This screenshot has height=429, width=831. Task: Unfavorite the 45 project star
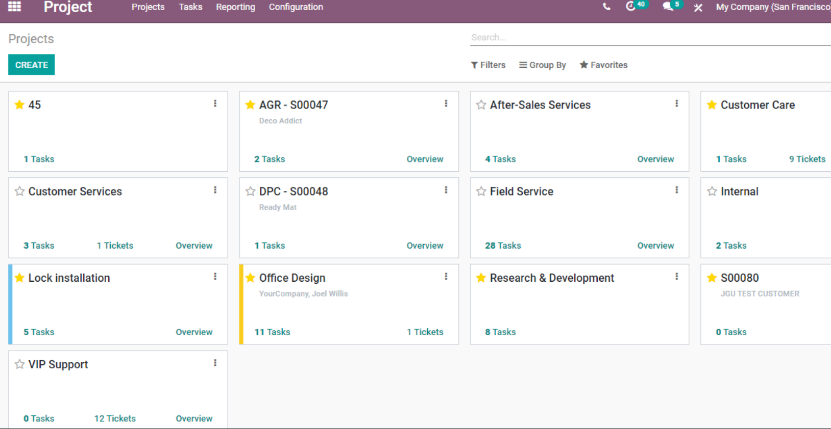pos(20,105)
